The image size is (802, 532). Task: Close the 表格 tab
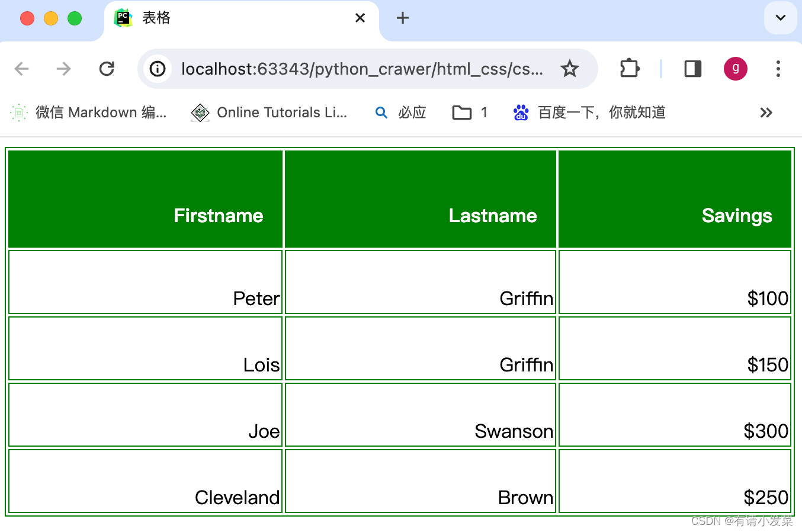[360, 18]
